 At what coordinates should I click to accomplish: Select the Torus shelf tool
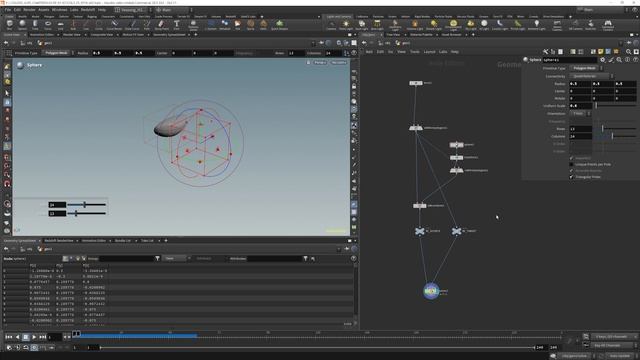coord(48,25)
